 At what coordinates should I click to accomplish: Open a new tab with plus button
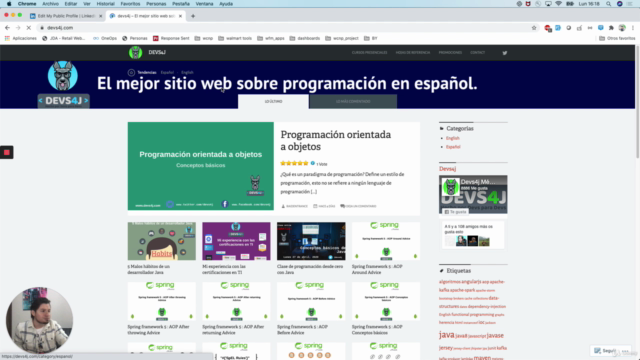click(193, 16)
